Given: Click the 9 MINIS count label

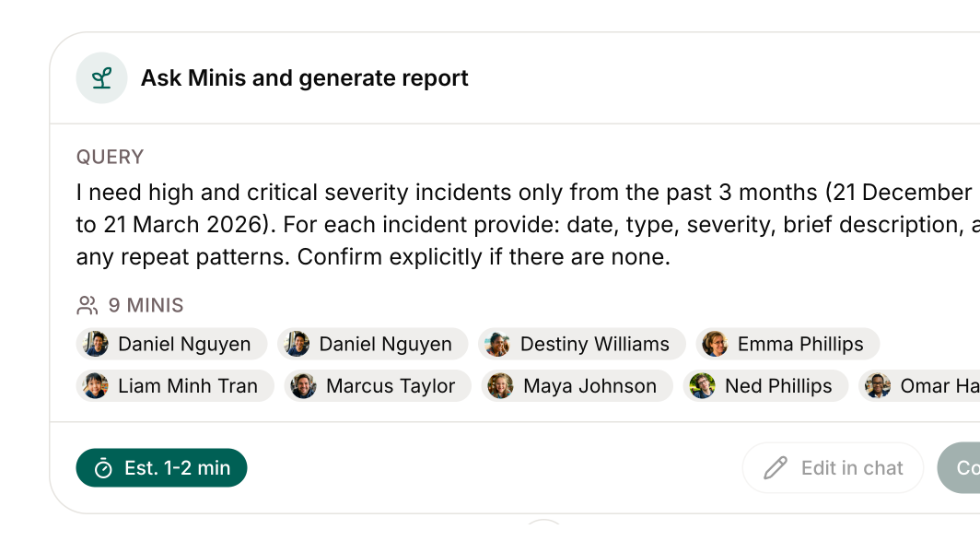Looking at the screenshot, I should pyautogui.click(x=146, y=305).
